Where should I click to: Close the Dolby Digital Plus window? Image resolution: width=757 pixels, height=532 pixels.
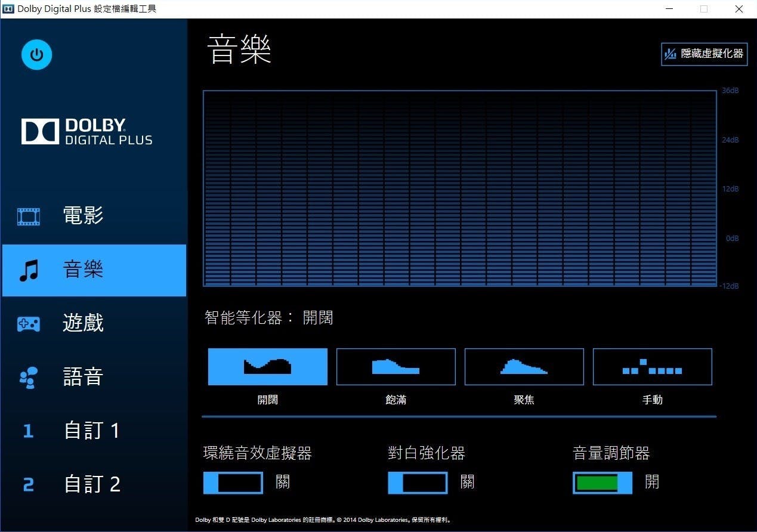click(x=740, y=9)
